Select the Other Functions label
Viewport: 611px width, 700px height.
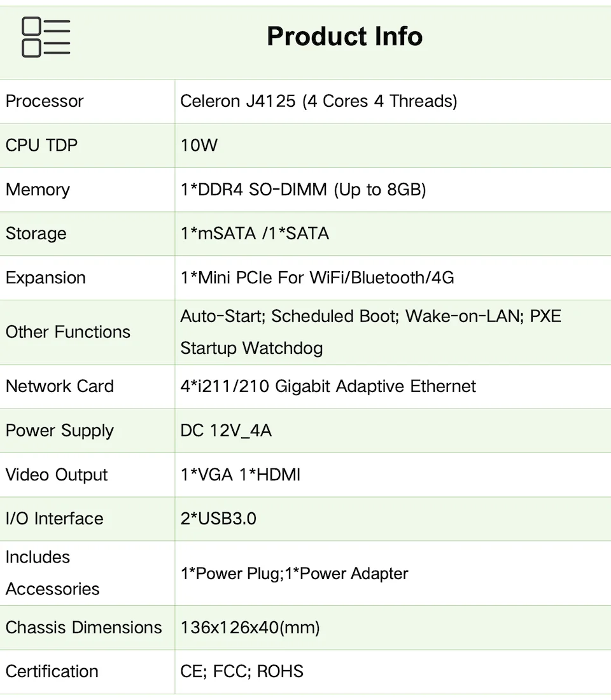[x=67, y=332]
